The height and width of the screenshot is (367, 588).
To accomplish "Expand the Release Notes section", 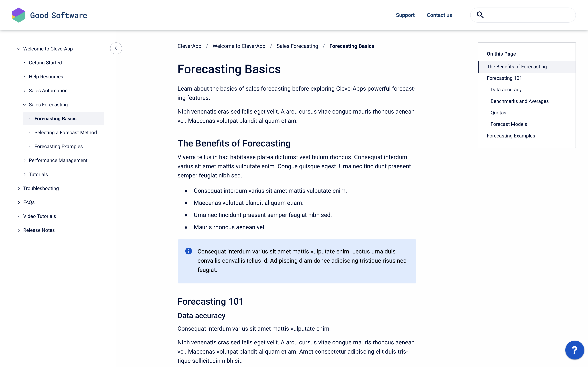I will coord(19,230).
